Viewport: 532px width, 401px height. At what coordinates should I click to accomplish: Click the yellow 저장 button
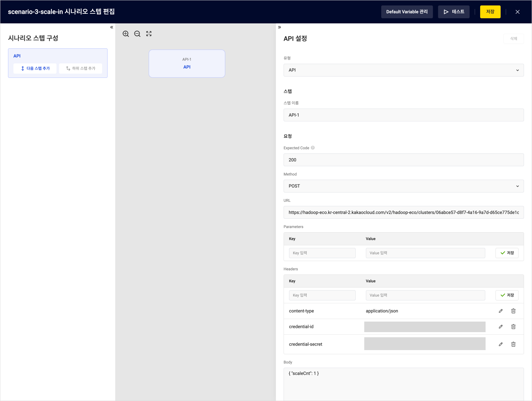[490, 12]
